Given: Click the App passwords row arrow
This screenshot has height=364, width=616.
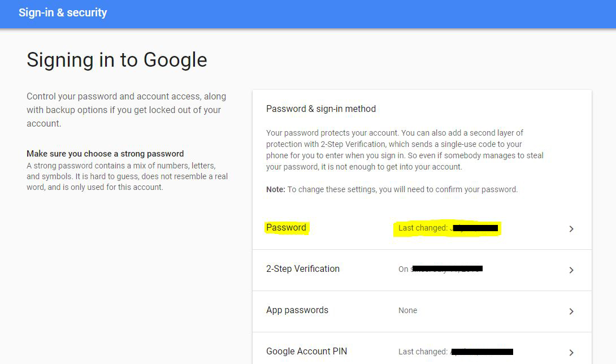Looking at the screenshot, I should pos(571,311).
